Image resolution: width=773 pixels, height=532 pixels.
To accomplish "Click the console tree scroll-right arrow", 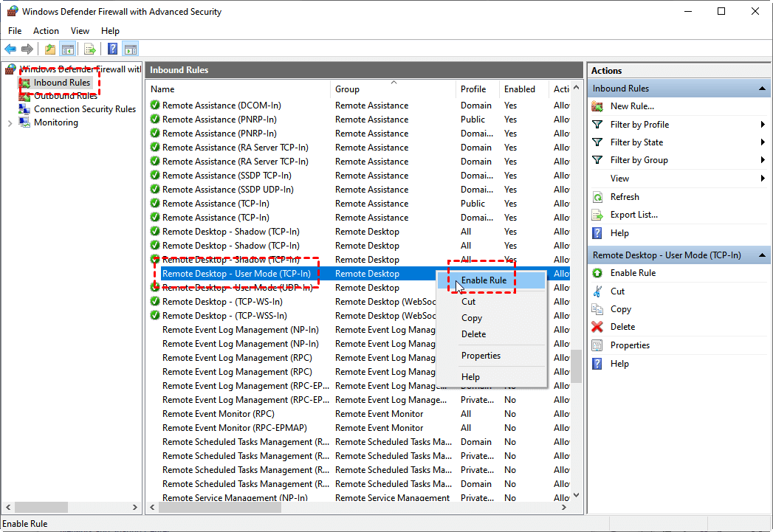I will tap(134, 507).
